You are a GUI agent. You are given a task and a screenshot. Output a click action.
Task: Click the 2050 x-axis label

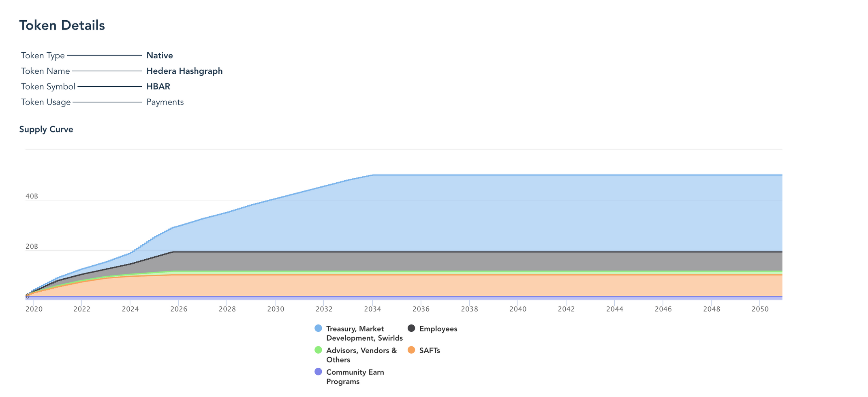tap(760, 309)
